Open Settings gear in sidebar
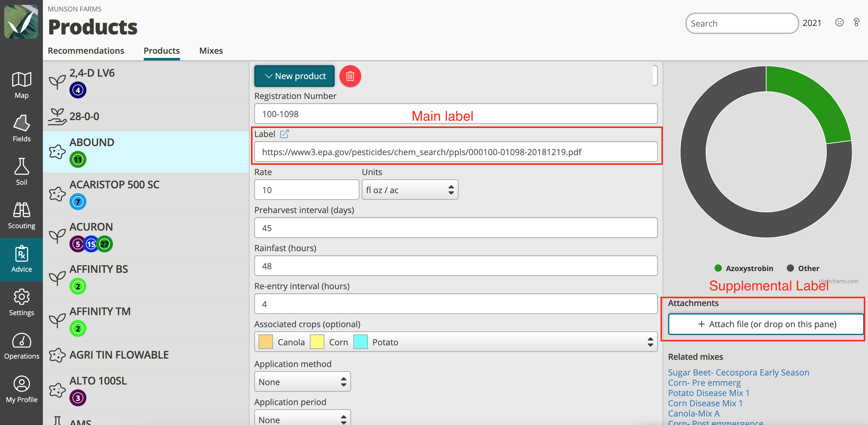Image resolution: width=868 pixels, height=425 pixels. 21,302
